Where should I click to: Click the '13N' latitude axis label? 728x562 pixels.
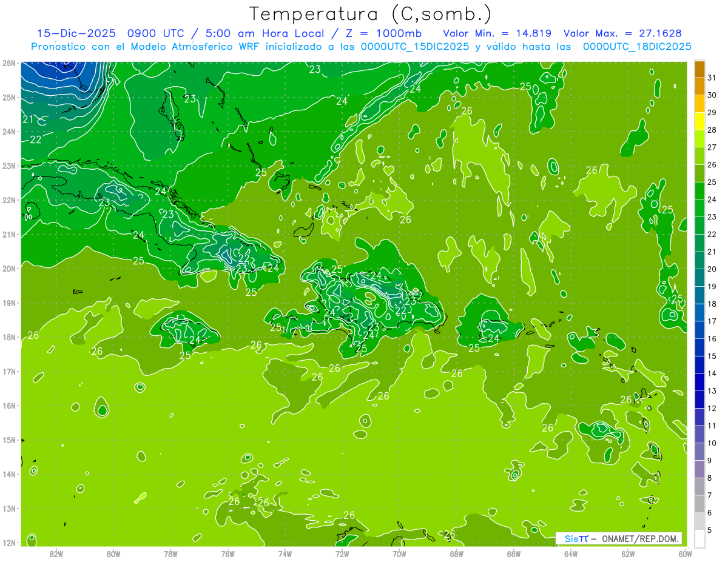8,509
